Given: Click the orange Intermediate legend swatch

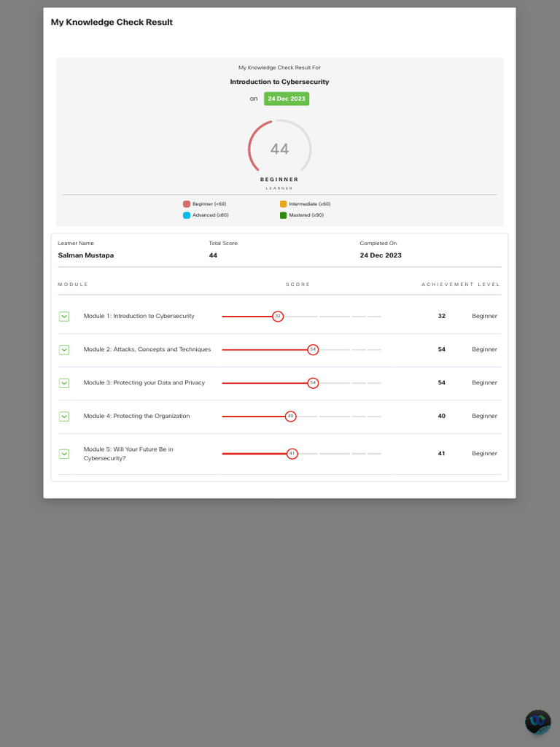Looking at the screenshot, I should click(x=283, y=204).
